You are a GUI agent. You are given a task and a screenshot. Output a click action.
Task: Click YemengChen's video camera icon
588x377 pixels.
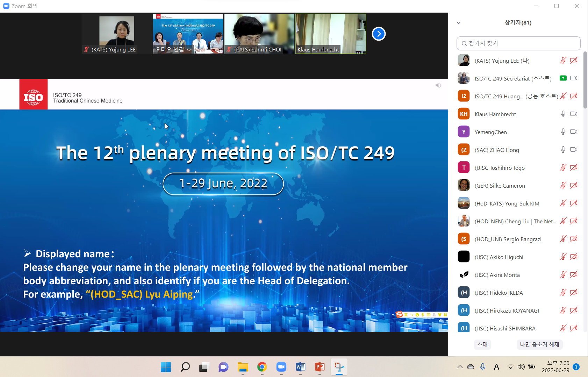coord(574,132)
